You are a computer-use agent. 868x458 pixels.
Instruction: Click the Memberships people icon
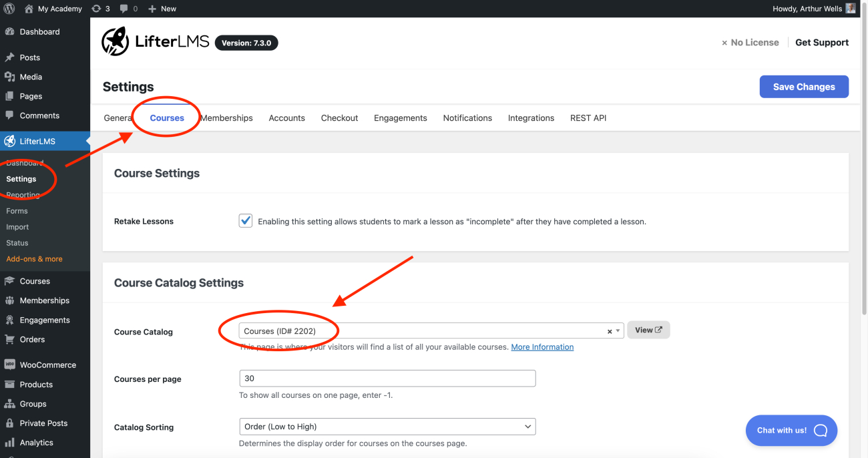[x=9, y=300]
